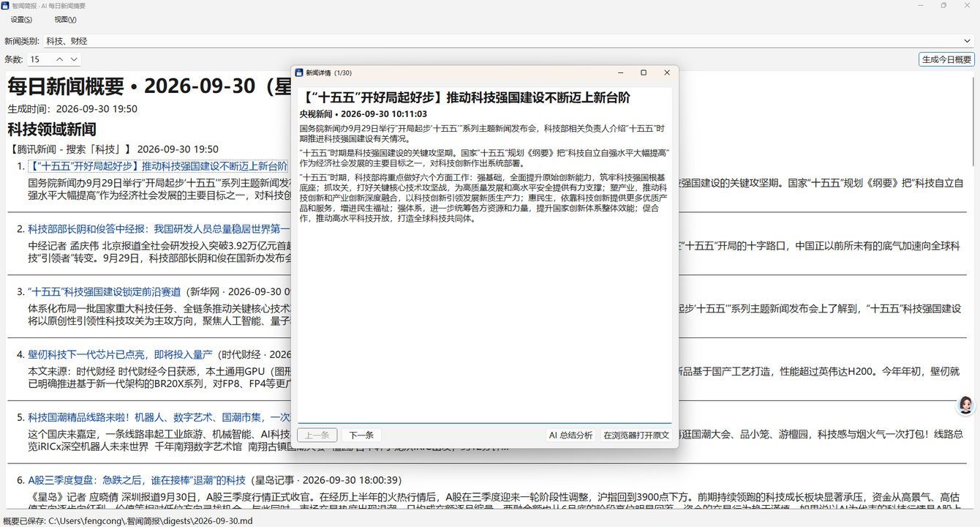Image resolution: width=980 pixels, height=527 pixels.
Task: Open link 科技国潮精品线路来啦
Action: pyautogui.click(x=159, y=417)
